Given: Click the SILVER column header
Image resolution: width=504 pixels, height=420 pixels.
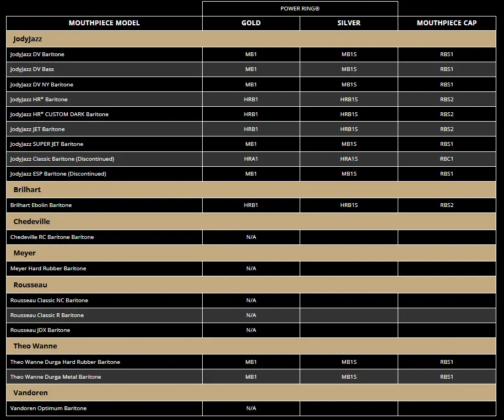Looking at the screenshot, I should [349, 23].
